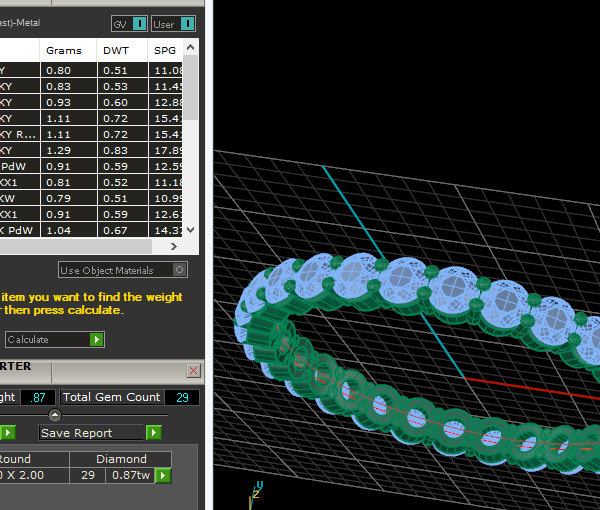Click the Save Report button

pos(92,433)
